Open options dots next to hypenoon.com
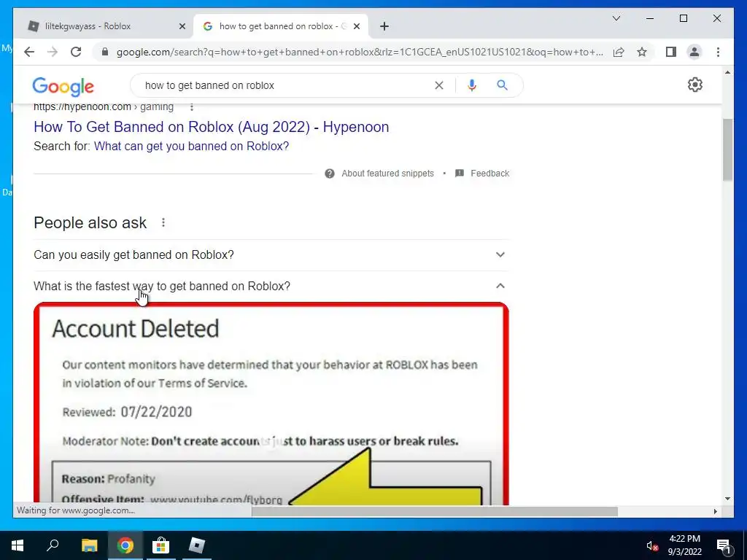Image resolution: width=747 pixels, height=560 pixels. (x=192, y=107)
